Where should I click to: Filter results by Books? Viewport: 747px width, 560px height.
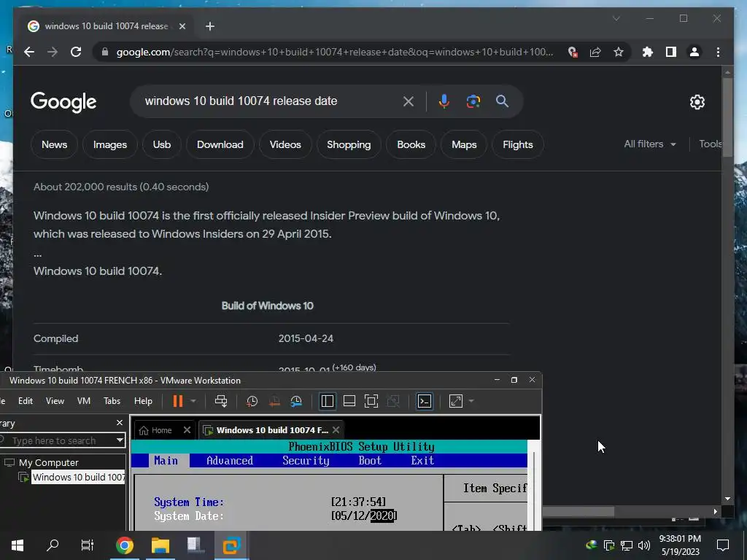[411, 144]
